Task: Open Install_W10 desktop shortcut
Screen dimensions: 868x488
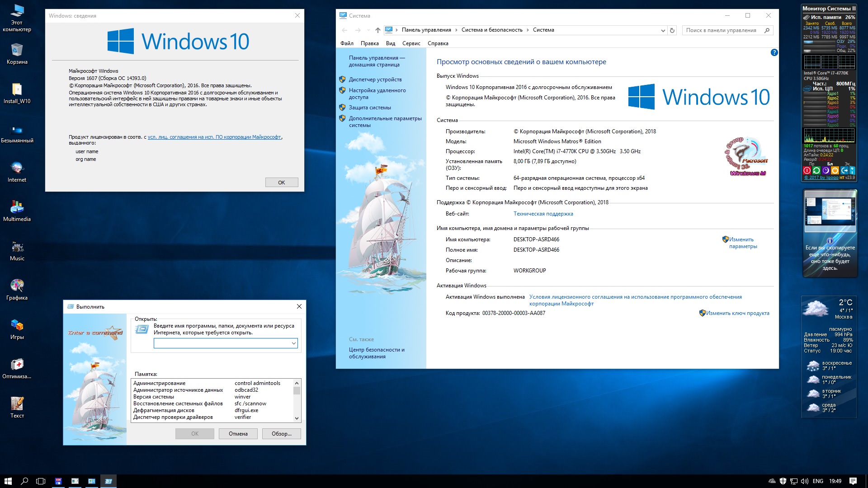Action: point(17,89)
